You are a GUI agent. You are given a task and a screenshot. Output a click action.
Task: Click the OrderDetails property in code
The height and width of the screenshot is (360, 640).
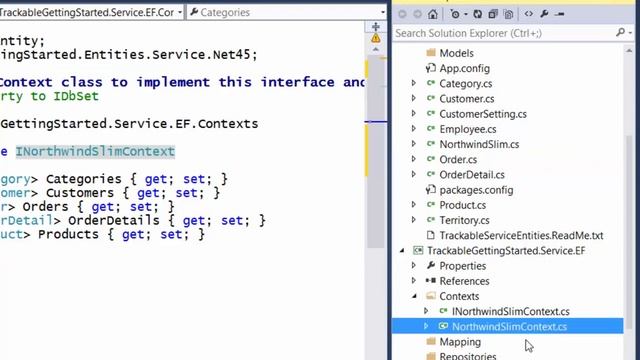114,220
